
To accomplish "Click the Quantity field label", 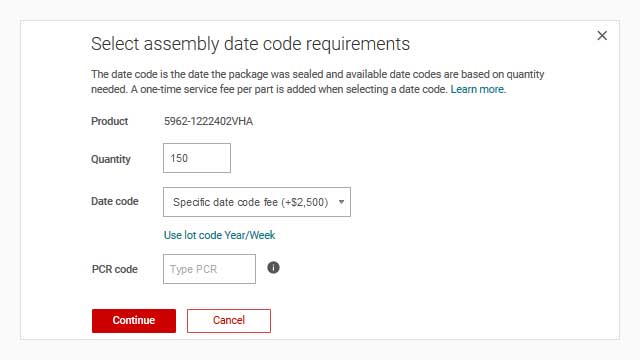I will click(x=111, y=159).
